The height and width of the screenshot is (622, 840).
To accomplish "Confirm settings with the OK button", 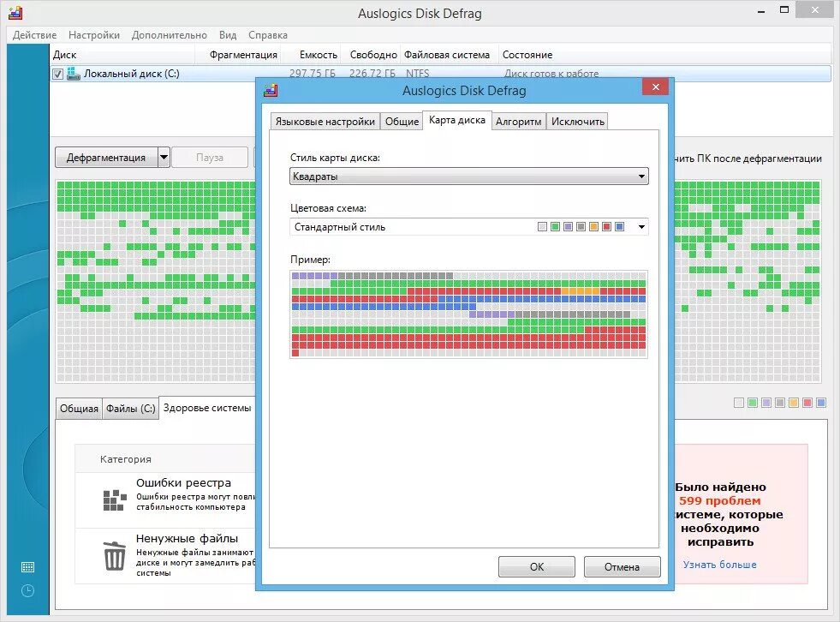I will coord(536,567).
